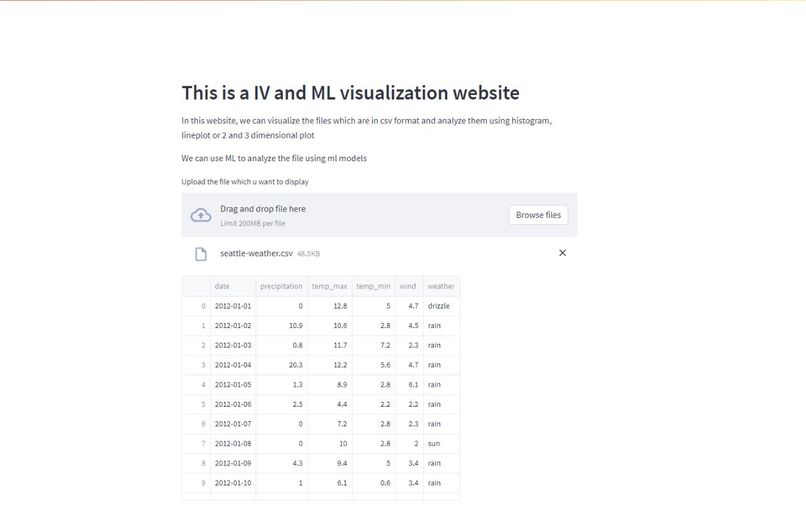This screenshot has width=806, height=505.
Task: Click the sun weather cell
Action: (442, 443)
